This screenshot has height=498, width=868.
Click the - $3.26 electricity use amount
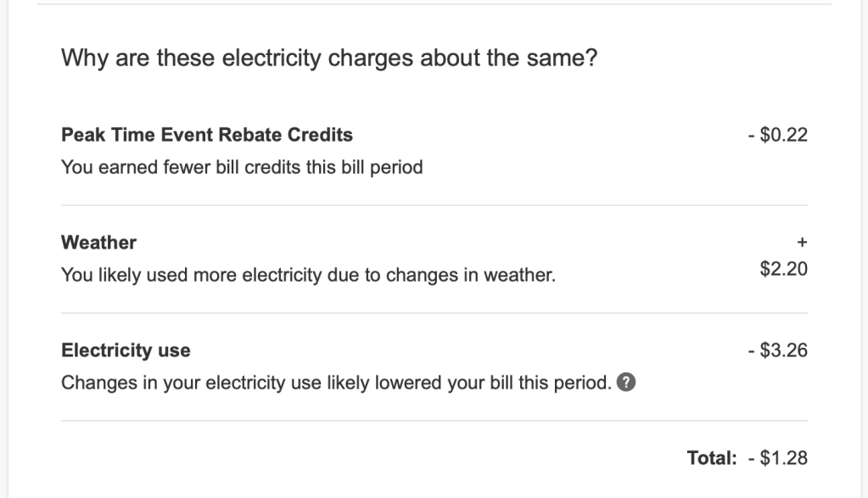click(778, 350)
